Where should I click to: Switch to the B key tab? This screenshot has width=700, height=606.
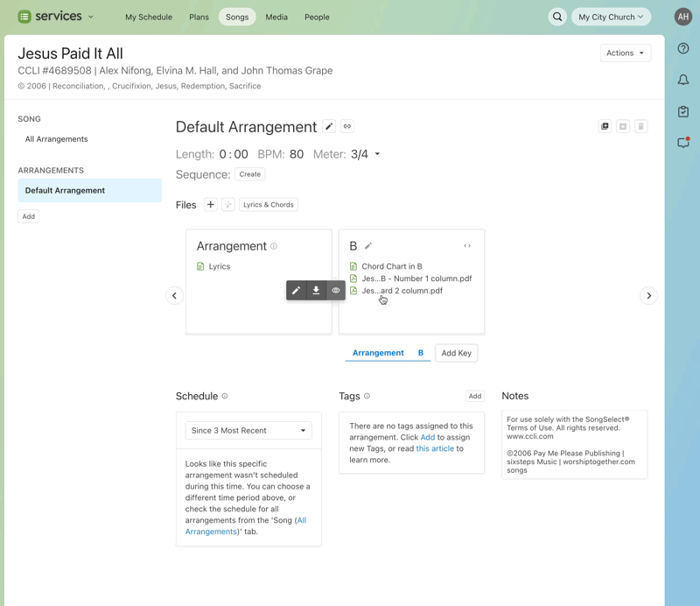coord(421,353)
